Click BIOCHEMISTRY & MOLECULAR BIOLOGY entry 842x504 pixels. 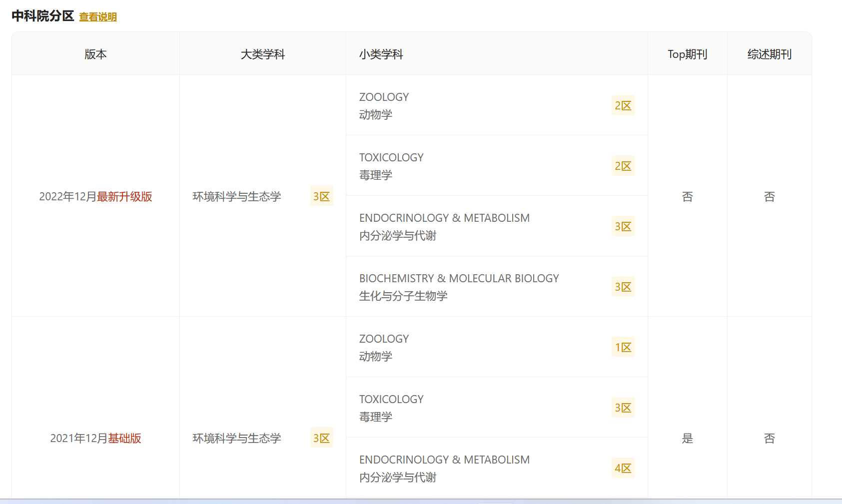tap(459, 287)
